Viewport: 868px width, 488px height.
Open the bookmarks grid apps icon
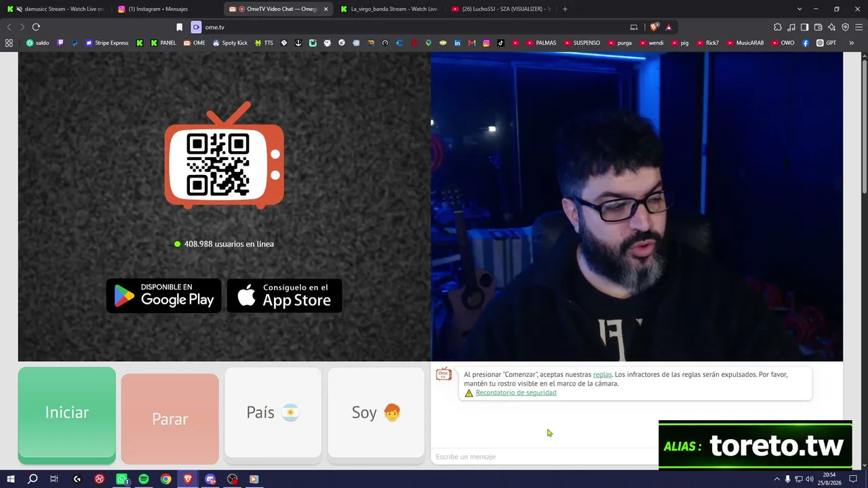point(9,43)
